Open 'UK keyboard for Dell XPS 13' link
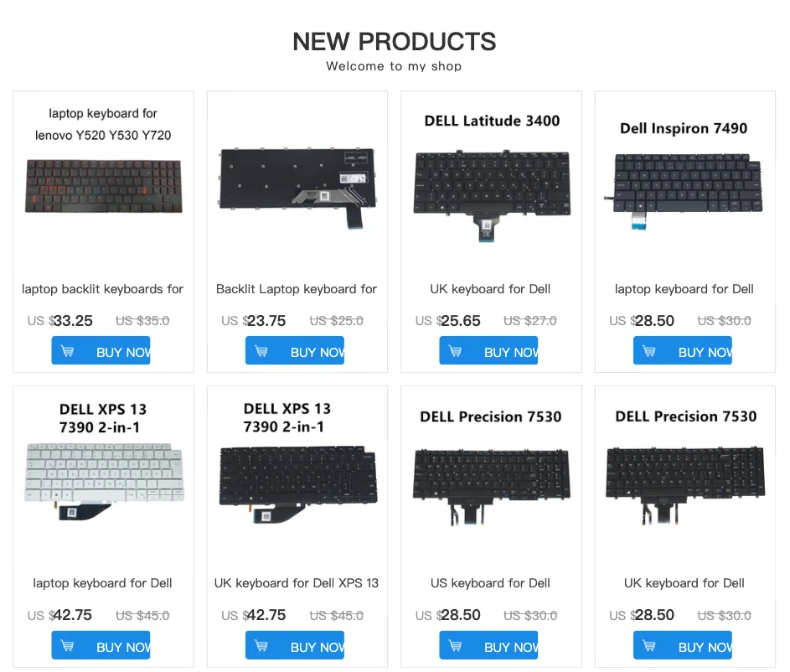790x672 pixels. 297,583
